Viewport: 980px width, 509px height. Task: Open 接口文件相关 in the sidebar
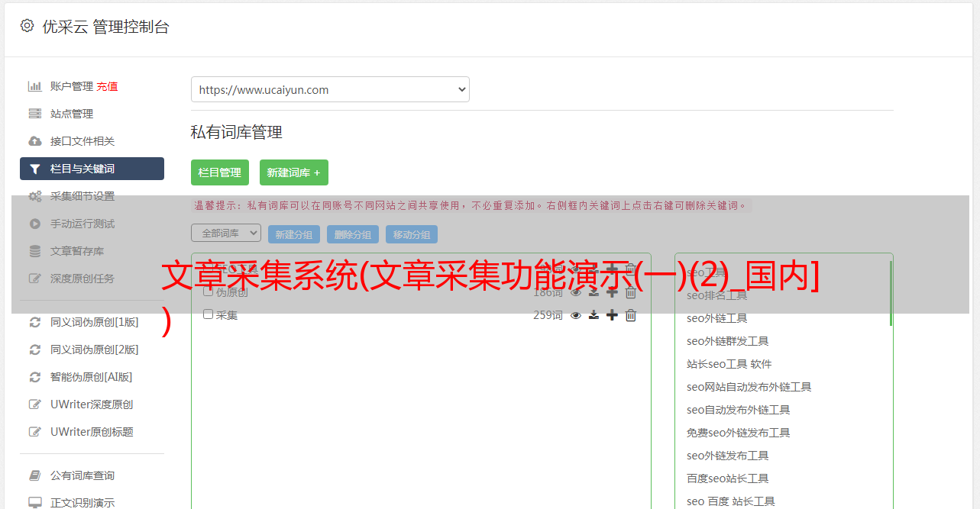[82, 141]
